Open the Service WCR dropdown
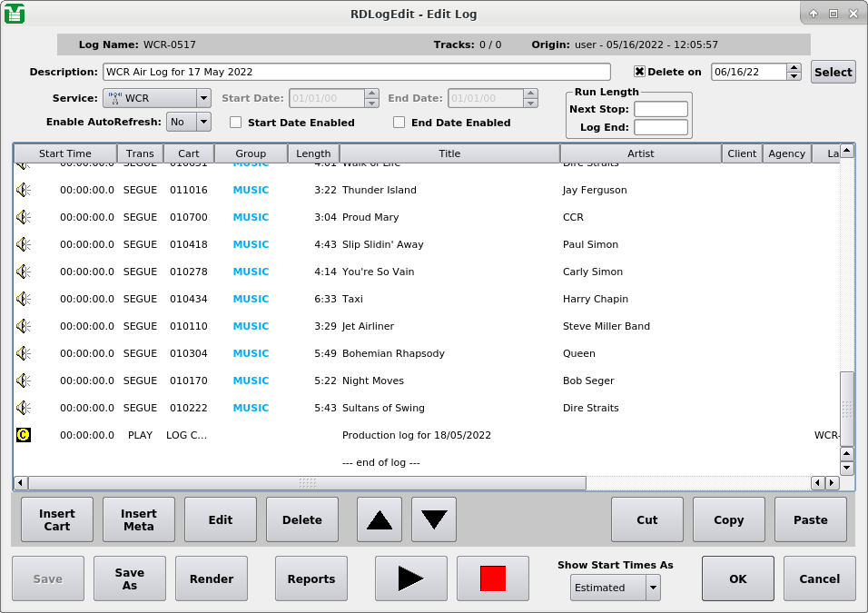This screenshot has height=613, width=868. [x=157, y=98]
